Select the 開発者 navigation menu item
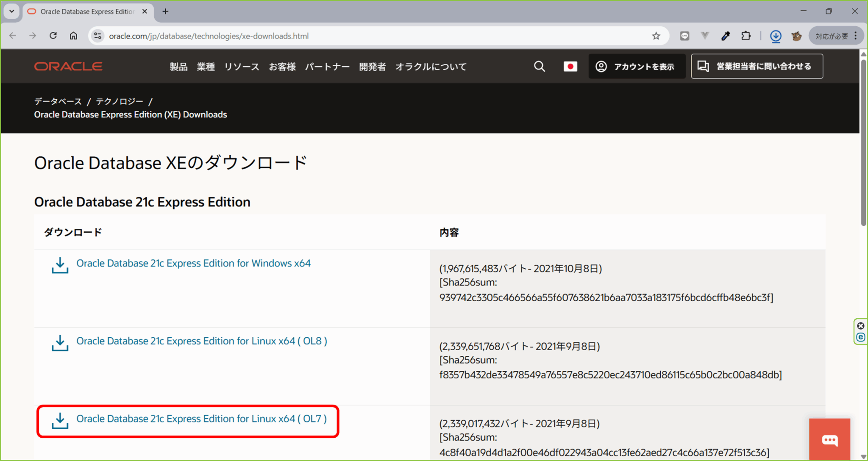This screenshot has height=461, width=868. [372, 67]
